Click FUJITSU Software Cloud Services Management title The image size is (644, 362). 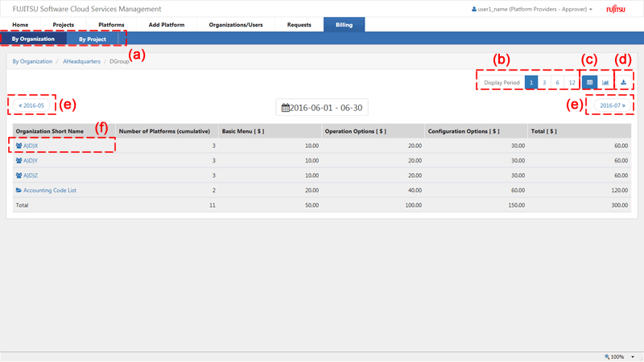[87, 9]
